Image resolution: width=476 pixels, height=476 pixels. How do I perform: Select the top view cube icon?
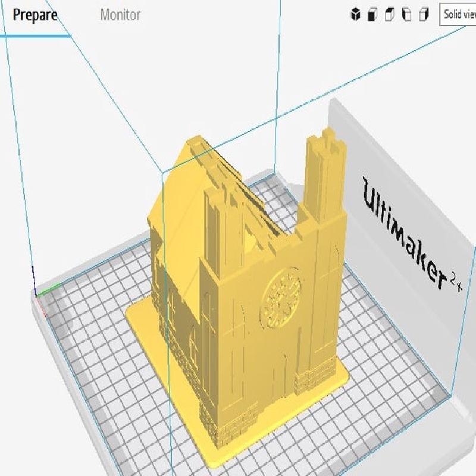390,15
